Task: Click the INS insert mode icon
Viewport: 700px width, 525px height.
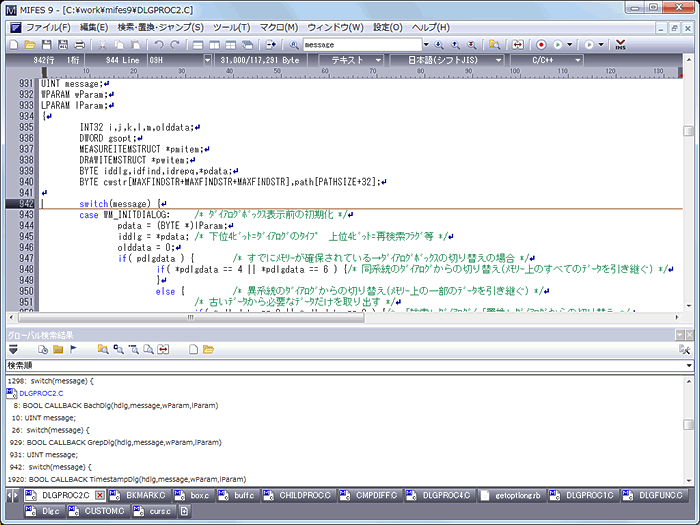Action: point(621,45)
